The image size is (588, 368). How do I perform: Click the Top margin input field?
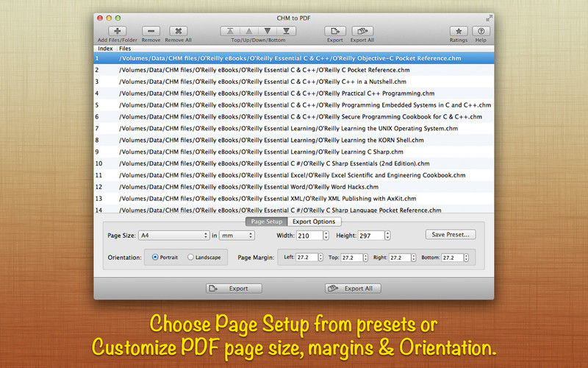coord(351,258)
